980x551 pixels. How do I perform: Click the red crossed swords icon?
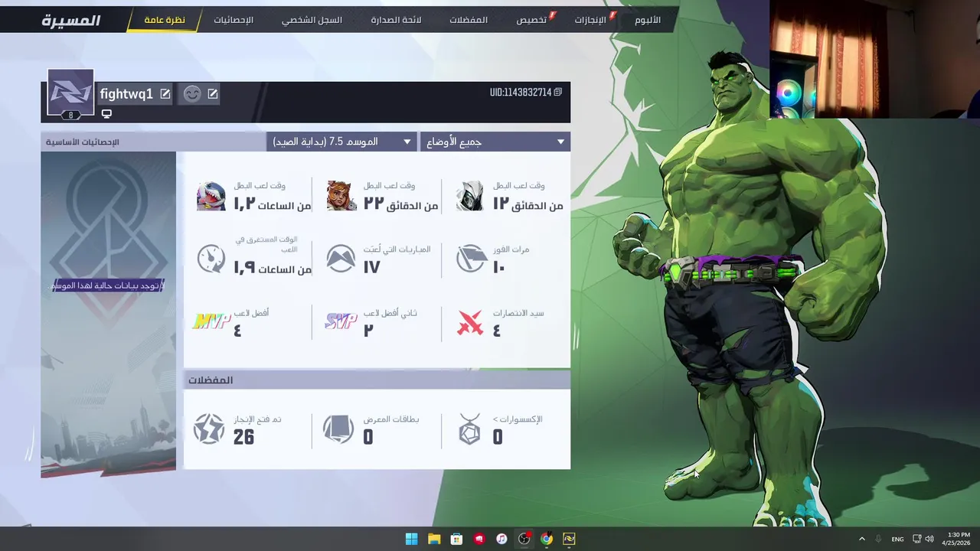click(x=470, y=323)
